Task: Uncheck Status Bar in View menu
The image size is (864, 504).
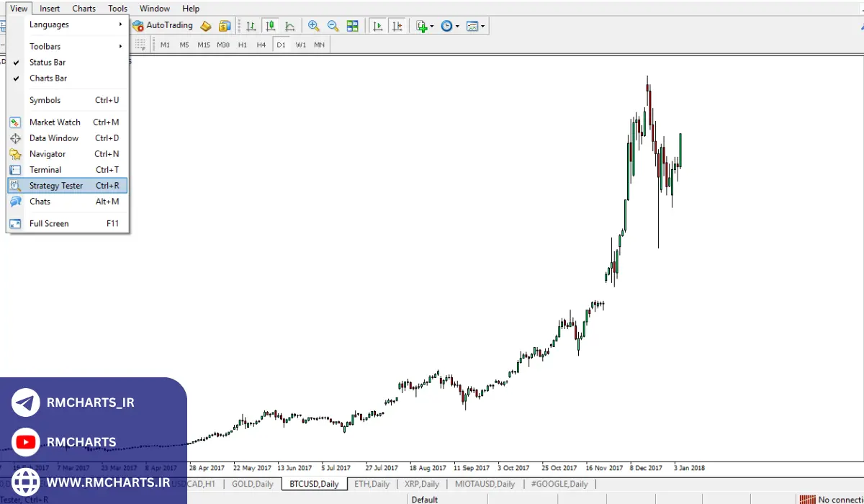Action: pos(48,63)
